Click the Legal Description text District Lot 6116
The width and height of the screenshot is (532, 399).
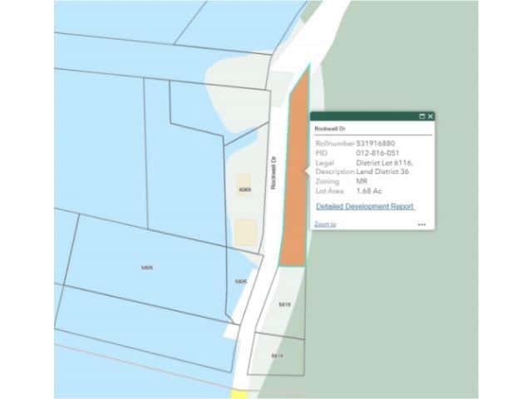tap(384, 162)
